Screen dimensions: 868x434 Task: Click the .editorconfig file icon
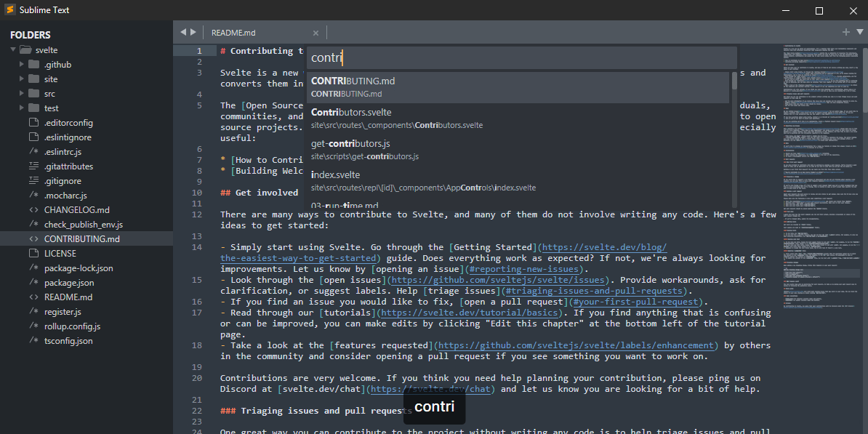click(33, 122)
